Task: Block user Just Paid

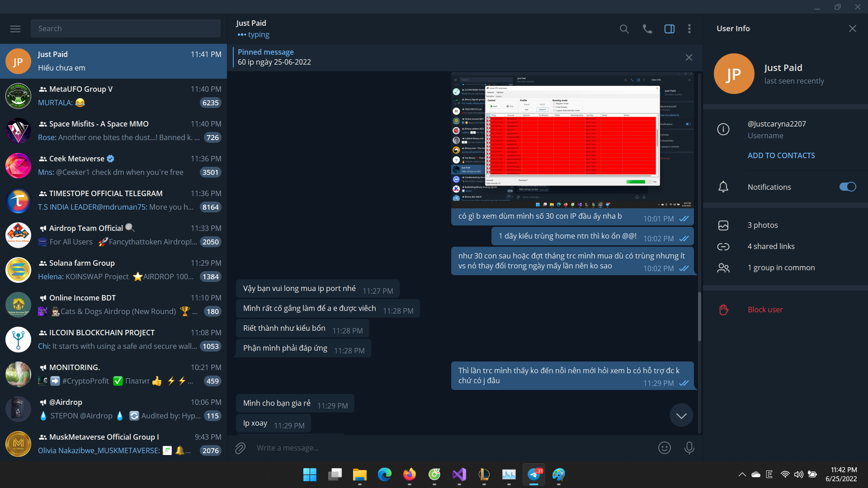Action: pyautogui.click(x=765, y=310)
